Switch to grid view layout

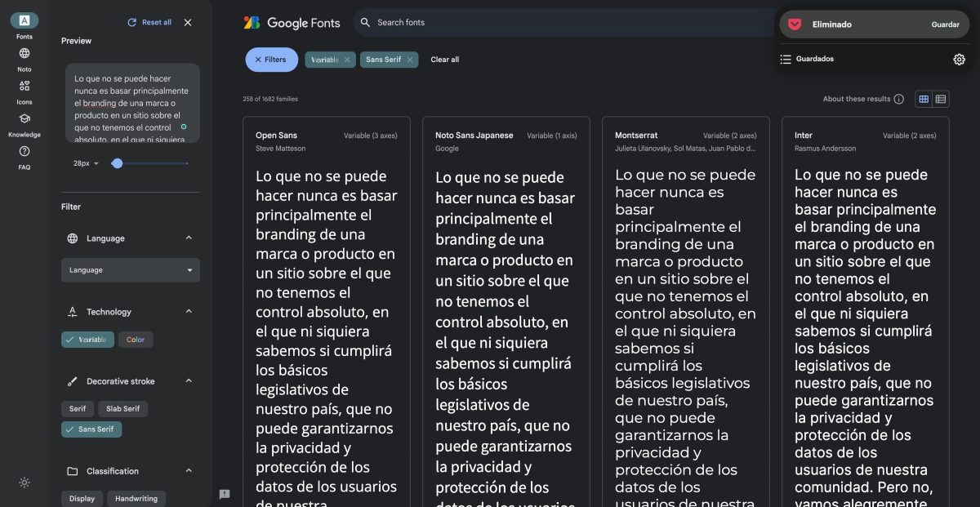(x=924, y=99)
